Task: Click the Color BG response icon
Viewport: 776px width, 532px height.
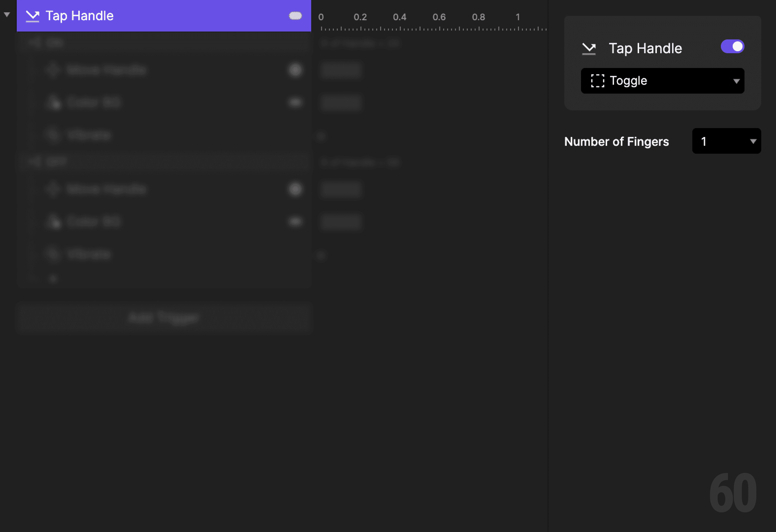Action: coord(53,102)
